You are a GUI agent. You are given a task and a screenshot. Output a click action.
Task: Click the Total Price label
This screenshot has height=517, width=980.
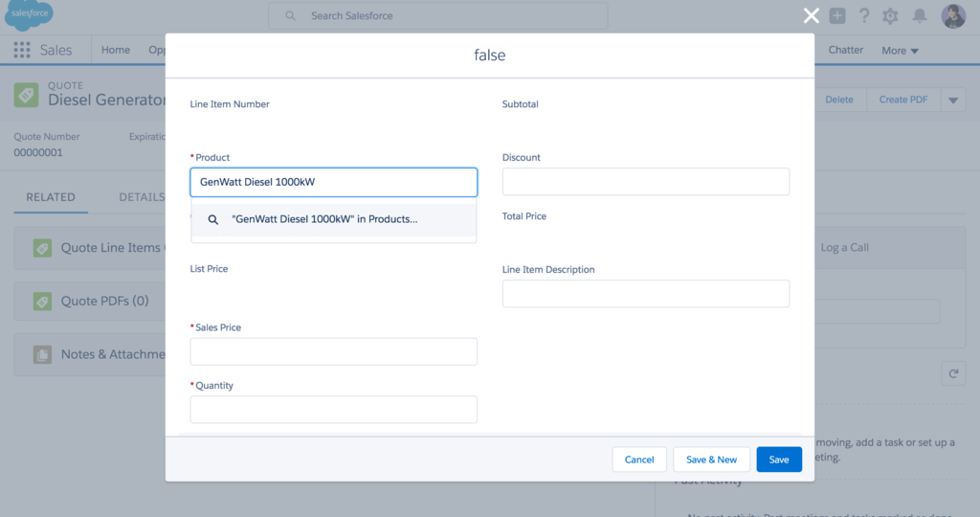tap(523, 216)
